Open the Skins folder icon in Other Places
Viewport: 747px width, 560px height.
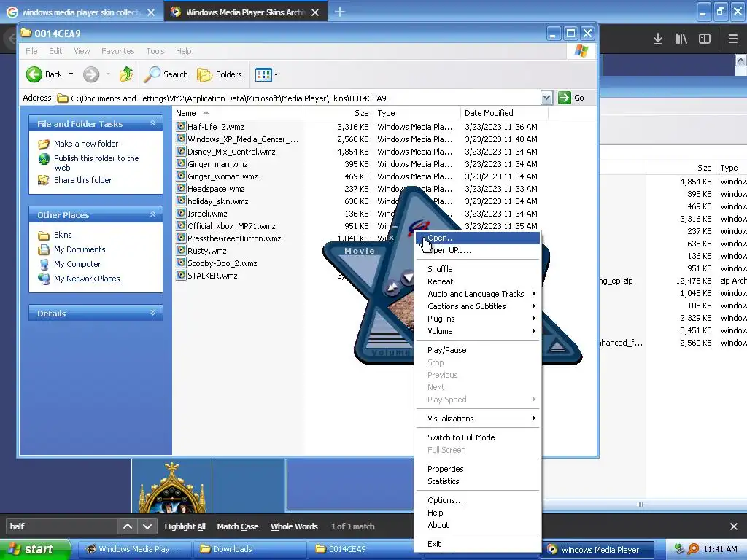44,236
